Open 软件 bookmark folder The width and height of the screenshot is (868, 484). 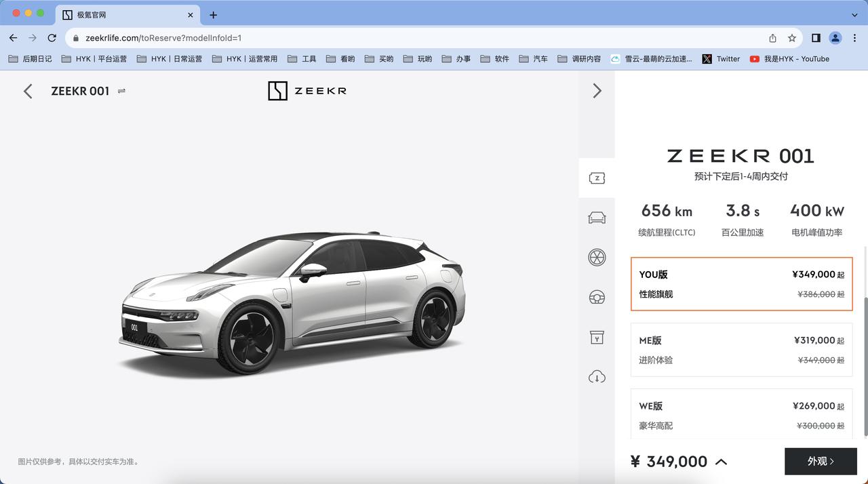(x=495, y=59)
